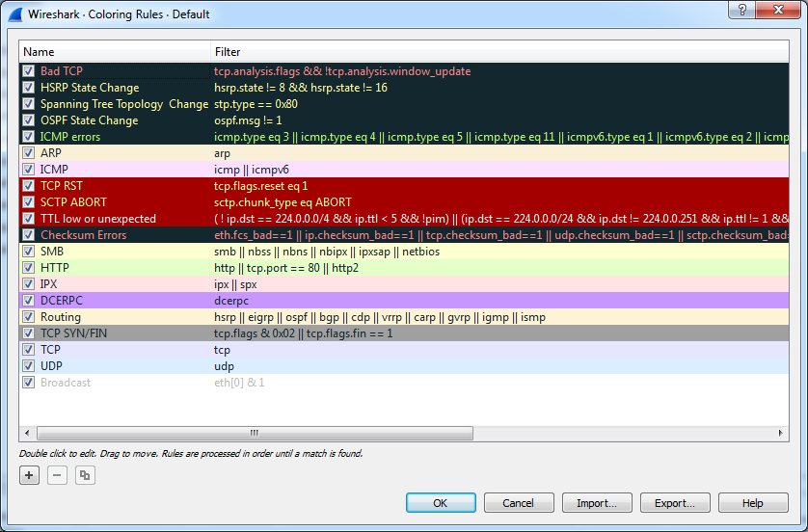Toggle the ICMP rule checkbox beside icmp || icmpv6
808x532 pixels.
pos(29,170)
